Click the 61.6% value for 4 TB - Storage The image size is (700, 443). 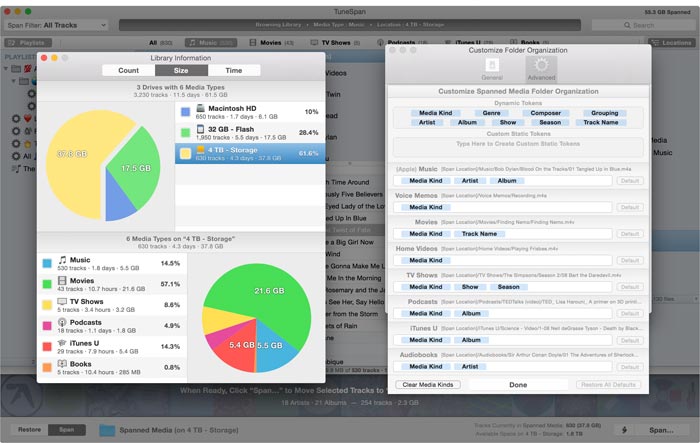[308, 153]
